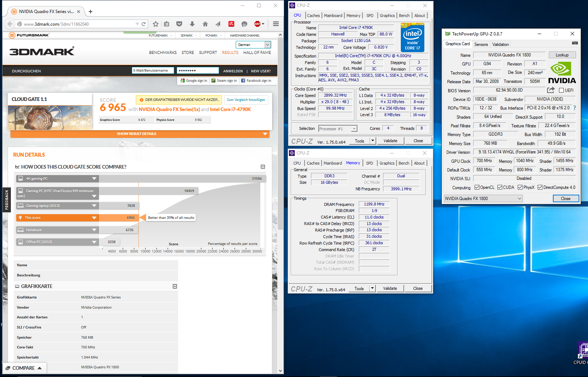
Task: Open the BENCHMARKS menu item
Action: [x=163, y=52]
